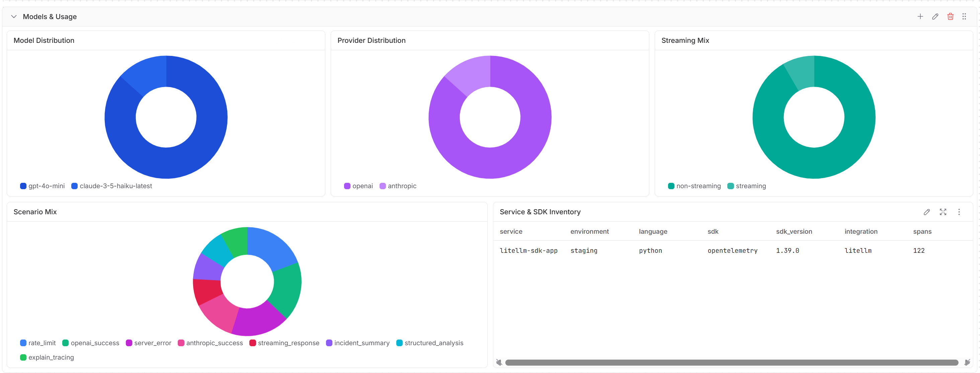The image size is (980, 373).
Task: Select the 122 spans cell
Action: (x=919, y=250)
